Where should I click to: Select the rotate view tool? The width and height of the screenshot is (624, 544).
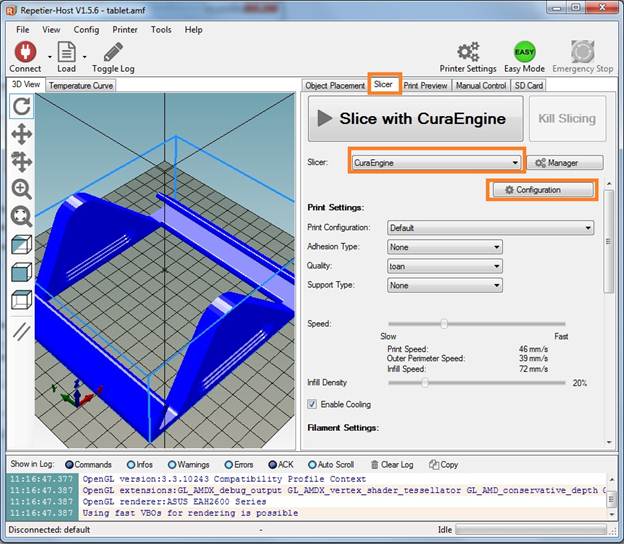coord(21,107)
